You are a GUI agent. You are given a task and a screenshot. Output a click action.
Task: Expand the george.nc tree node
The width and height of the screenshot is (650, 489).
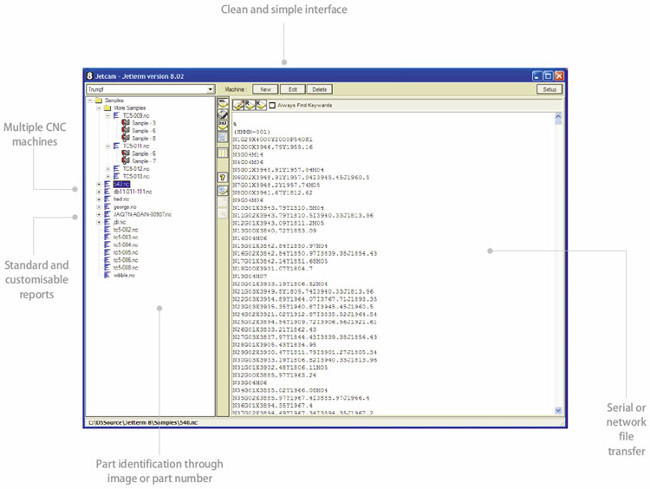(x=99, y=207)
